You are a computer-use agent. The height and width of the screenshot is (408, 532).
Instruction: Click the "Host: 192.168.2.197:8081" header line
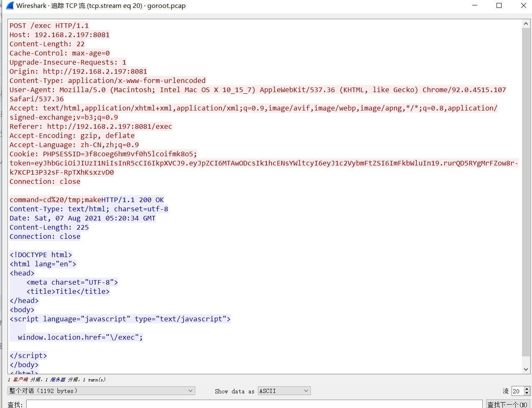60,35
